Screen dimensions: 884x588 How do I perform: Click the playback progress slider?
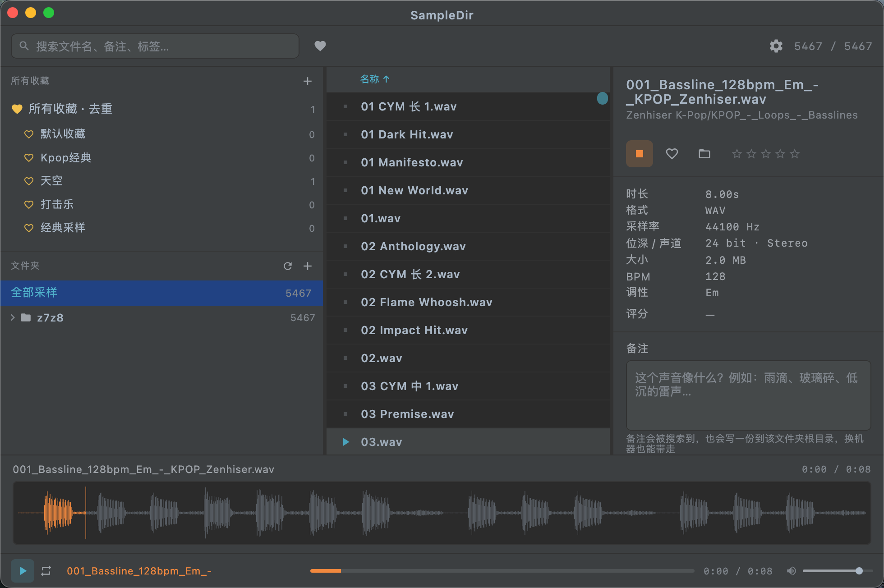tap(502, 571)
